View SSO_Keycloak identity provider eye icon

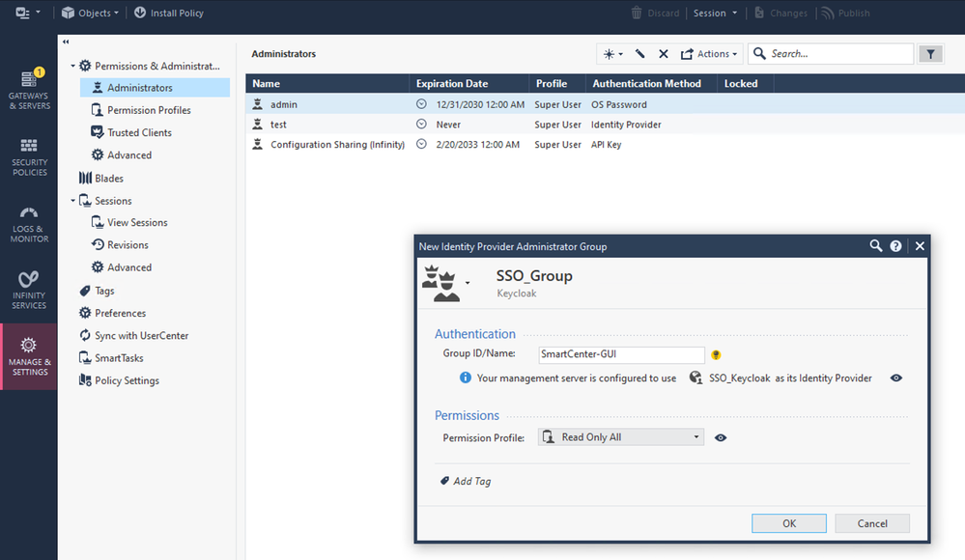pos(896,378)
